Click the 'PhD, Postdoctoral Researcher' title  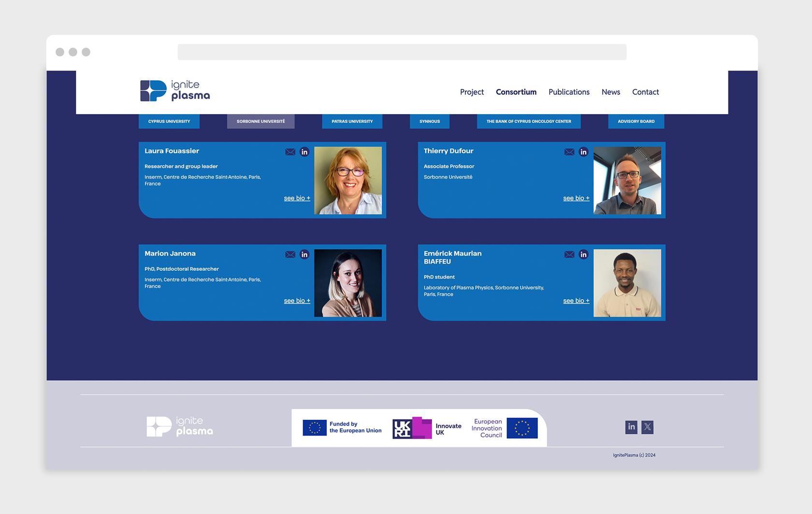point(182,269)
